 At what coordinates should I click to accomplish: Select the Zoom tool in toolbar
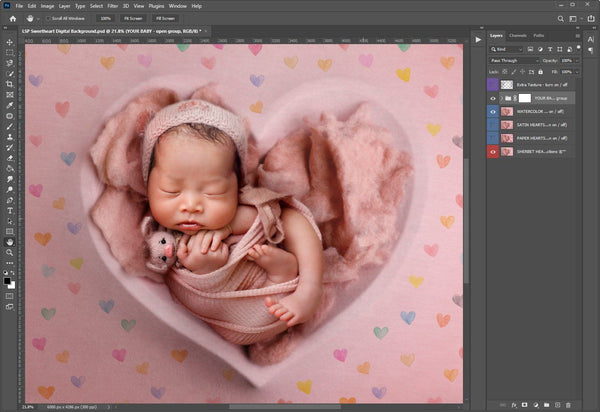8,253
